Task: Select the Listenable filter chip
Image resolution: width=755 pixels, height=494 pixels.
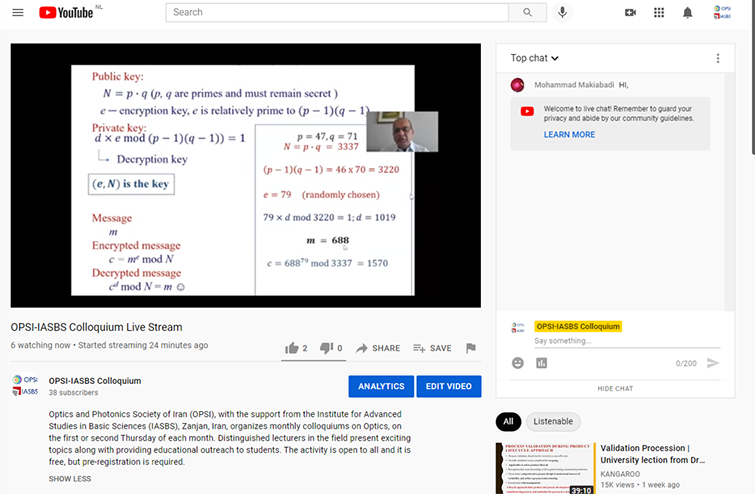Action: click(x=553, y=422)
